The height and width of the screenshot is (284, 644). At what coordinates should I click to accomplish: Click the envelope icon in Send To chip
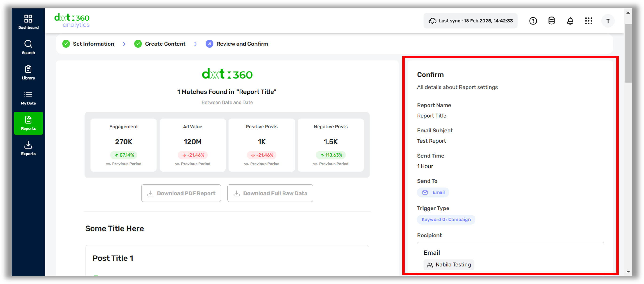425,192
